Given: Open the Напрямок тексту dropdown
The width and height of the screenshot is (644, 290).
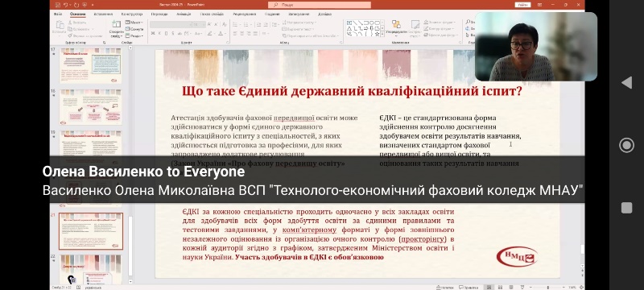Looking at the screenshot, I should point(299,23).
